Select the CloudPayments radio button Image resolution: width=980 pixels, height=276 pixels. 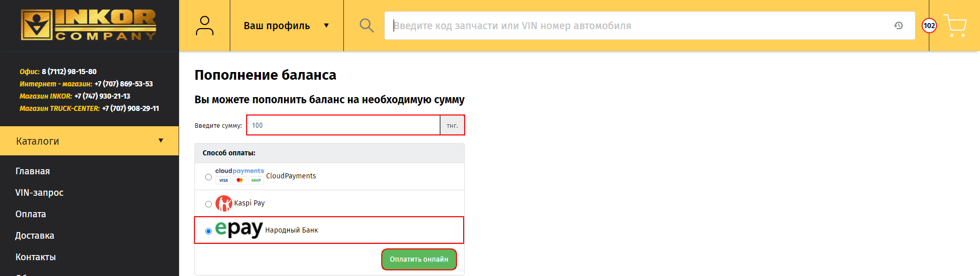click(x=208, y=177)
